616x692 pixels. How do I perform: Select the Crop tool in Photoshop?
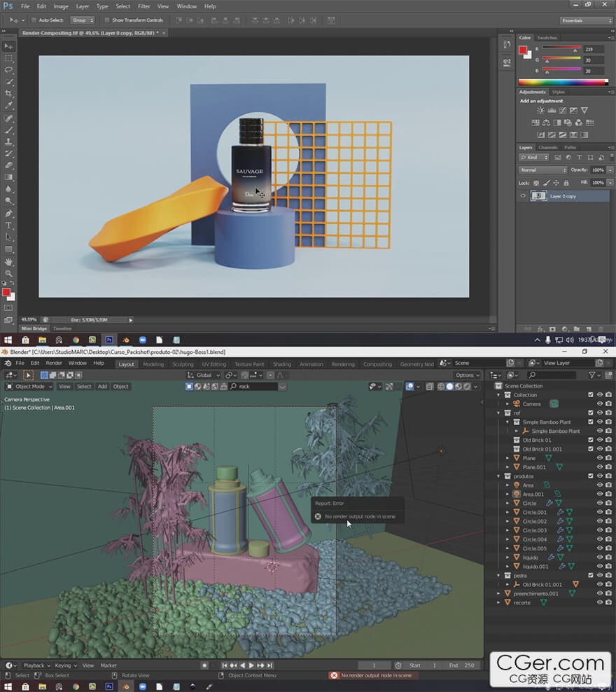[x=8, y=94]
